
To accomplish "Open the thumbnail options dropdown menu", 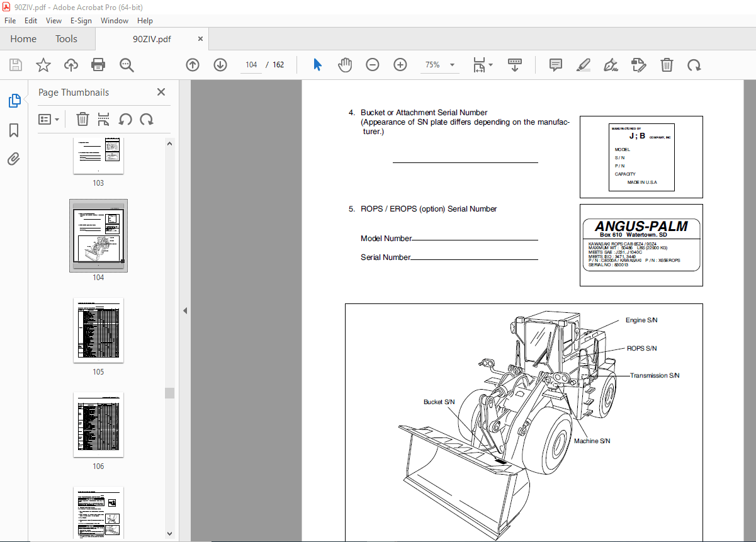I will (x=49, y=119).
